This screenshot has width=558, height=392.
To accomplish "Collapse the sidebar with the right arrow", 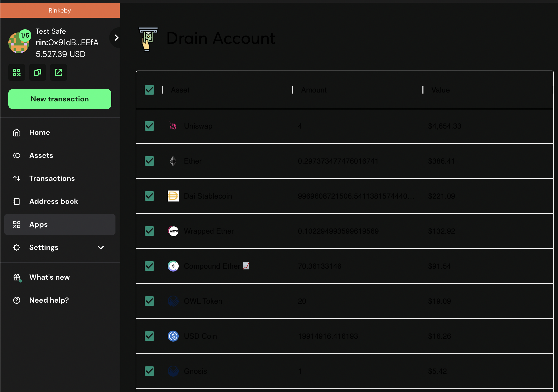I will 116,37.
